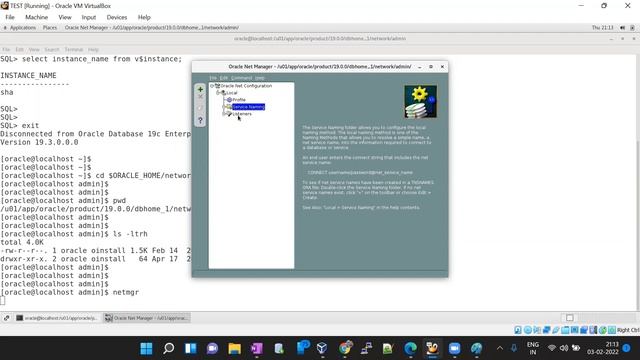Click the guest clock Thu 21:13
This screenshot has height=360, width=640.
[602, 28]
